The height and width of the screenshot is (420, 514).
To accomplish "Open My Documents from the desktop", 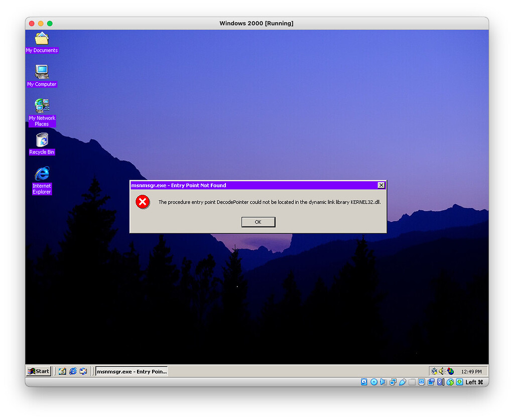I will tap(42, 40).
